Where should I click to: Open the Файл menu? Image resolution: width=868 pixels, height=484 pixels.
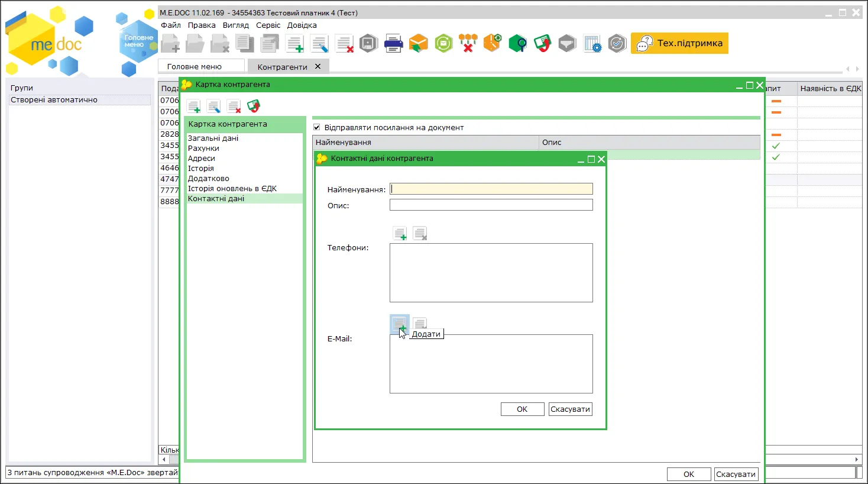tap(171, 25)
